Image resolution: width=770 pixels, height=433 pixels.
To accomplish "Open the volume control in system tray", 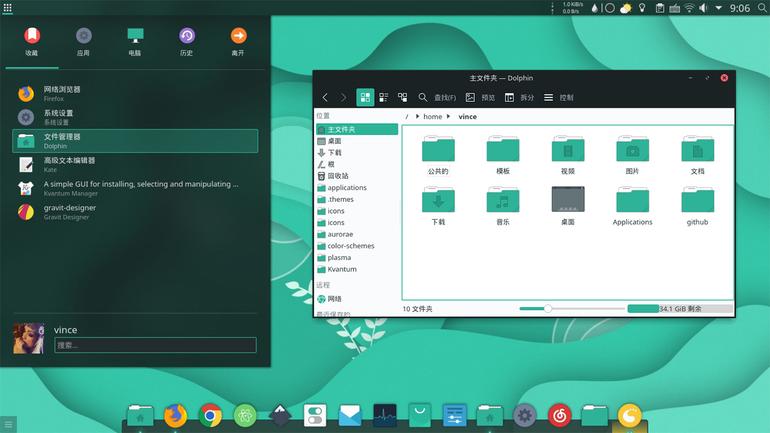I will click(703, 8).
